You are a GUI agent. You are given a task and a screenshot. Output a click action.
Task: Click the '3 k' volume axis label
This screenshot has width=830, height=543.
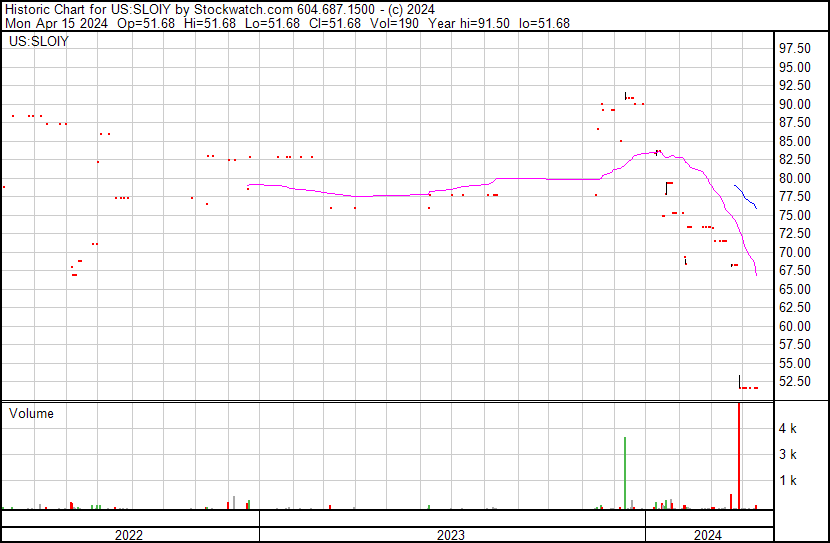click(x=788, y=455)
